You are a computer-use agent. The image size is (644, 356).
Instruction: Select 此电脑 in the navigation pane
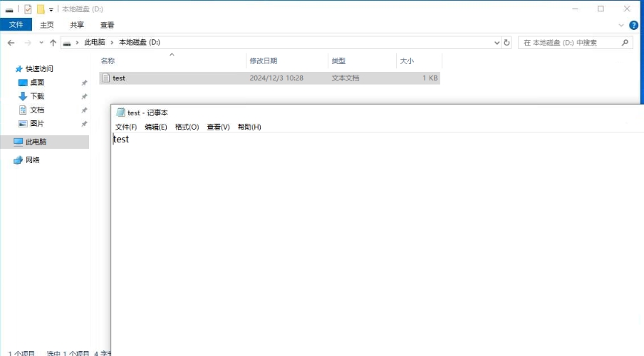tap(37, 142)
